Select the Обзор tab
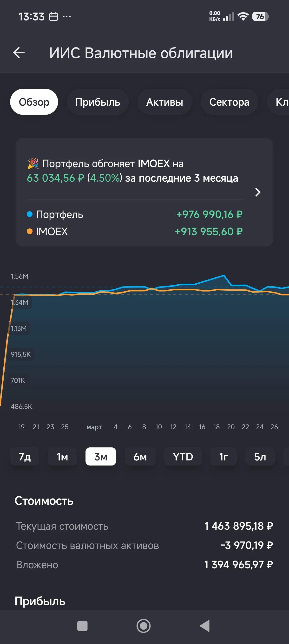This screenshot has height=644, width=289. (x=34, y=102)
